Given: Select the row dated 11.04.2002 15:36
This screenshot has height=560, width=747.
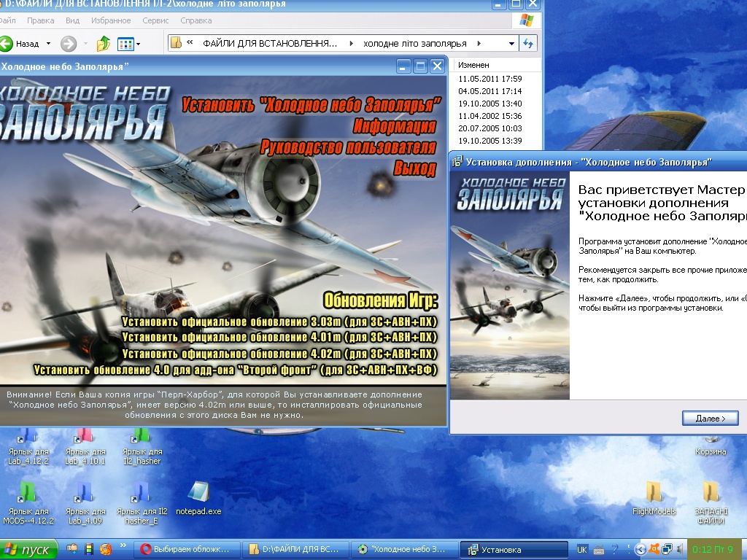Looking at the screenshot, I should coord(489,116).
